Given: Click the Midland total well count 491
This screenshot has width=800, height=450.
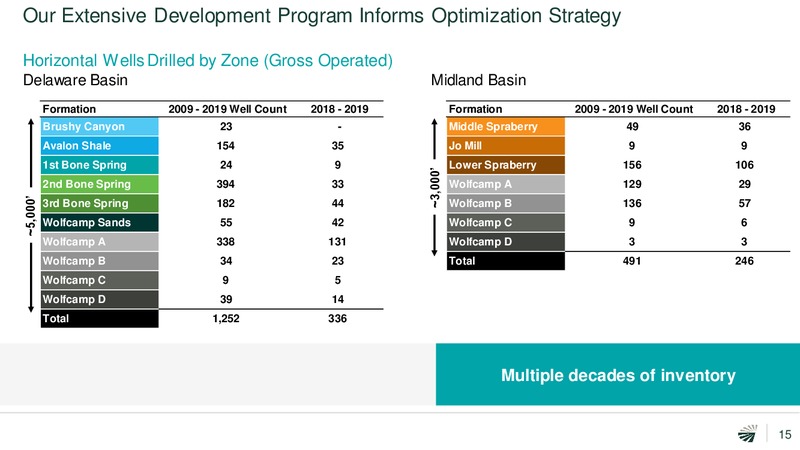Looking at the screenshot, I should 632,261.
